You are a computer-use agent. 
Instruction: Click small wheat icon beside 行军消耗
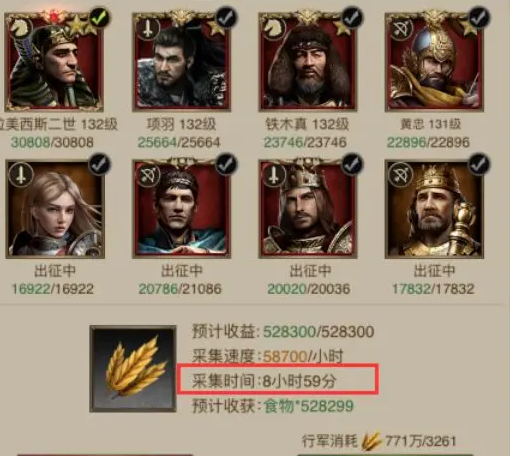371,441
